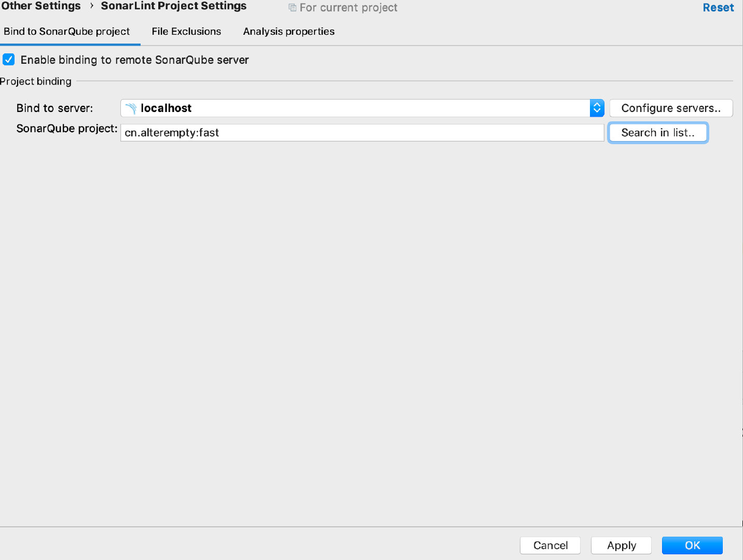Switch to Bind to SonarQube project tab
The image size is (743, 560).
point(67,32)
